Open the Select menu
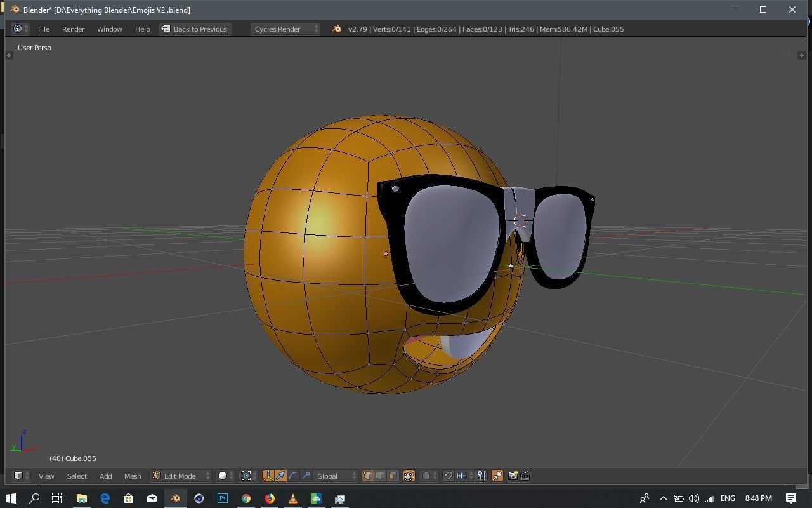Viewport: 812px width, 508px height. [x=77, y=476]
